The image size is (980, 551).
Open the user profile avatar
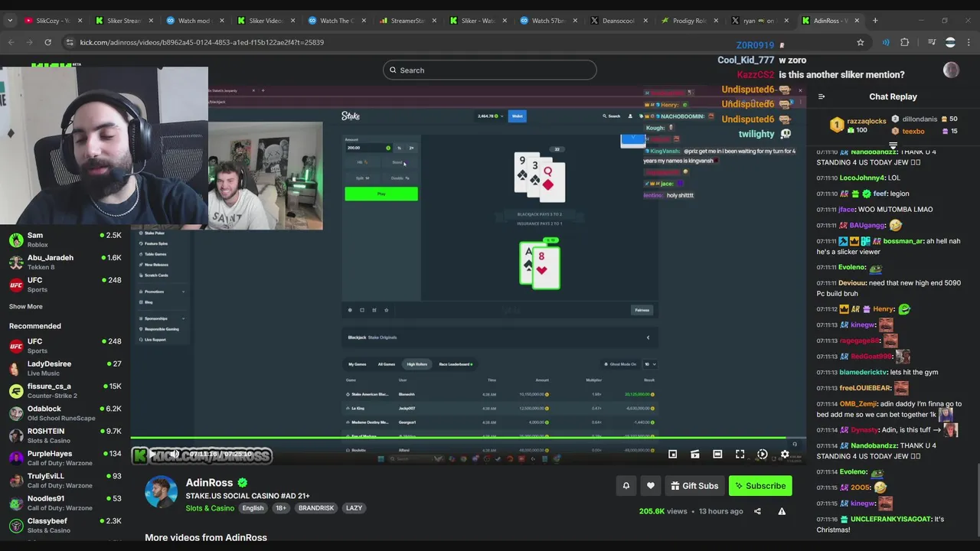pos(951,70)
